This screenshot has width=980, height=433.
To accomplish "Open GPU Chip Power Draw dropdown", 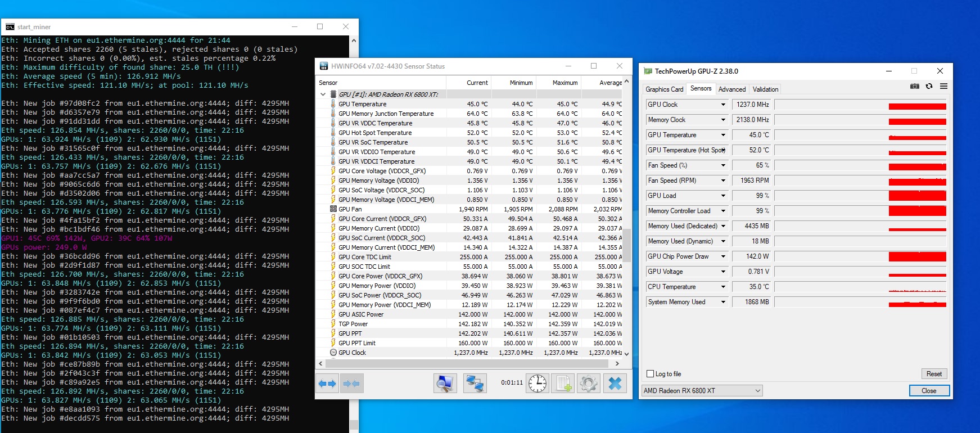I will coord(723,256).
